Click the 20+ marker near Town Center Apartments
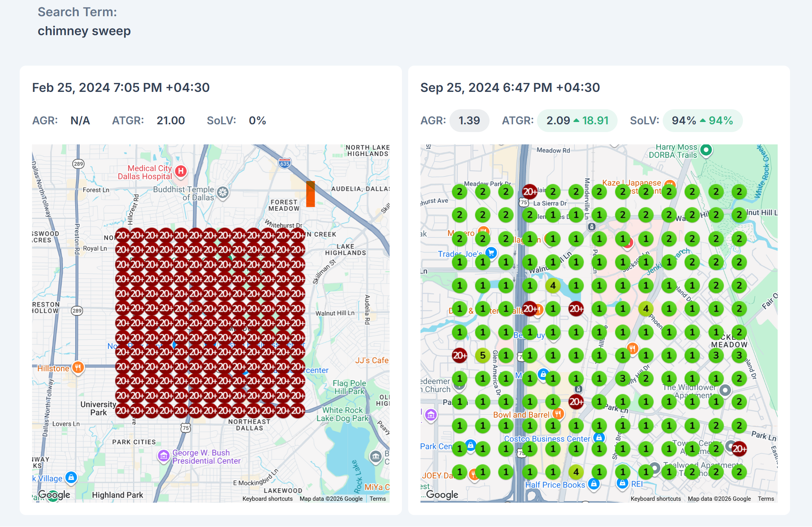 pyautogui.click(x=739, y=449)
